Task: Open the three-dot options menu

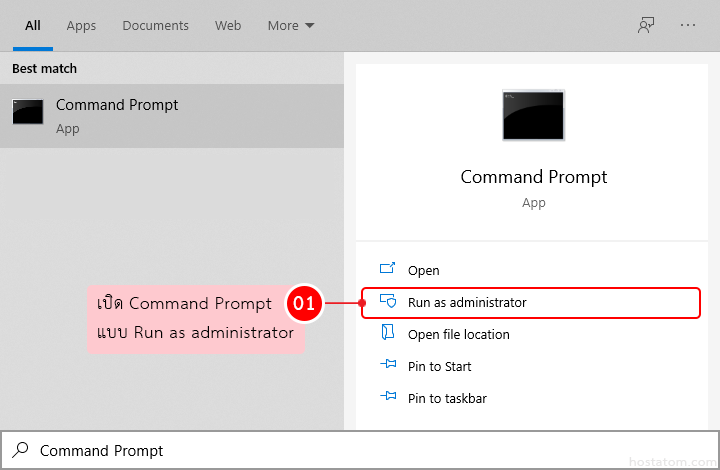Action: click(687, 25)
